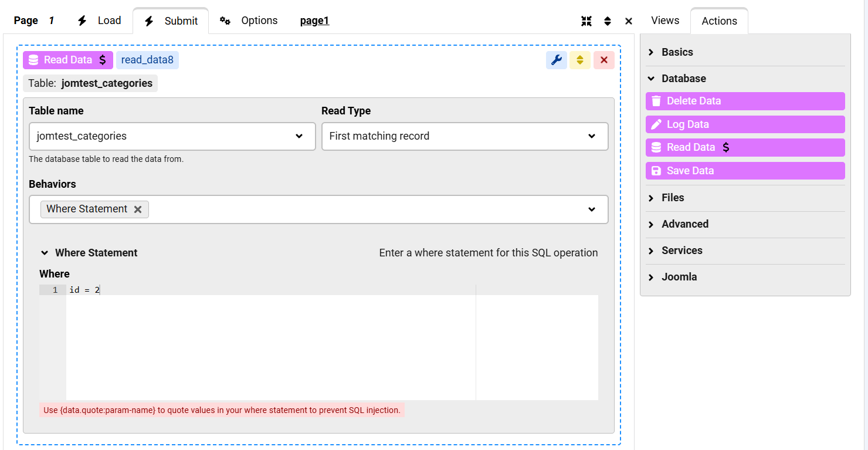Image resolution: width=868 pixels, height=450 pixels.
Task: Click the pencil icon of Log Data
Action: [x=656, y=124]
